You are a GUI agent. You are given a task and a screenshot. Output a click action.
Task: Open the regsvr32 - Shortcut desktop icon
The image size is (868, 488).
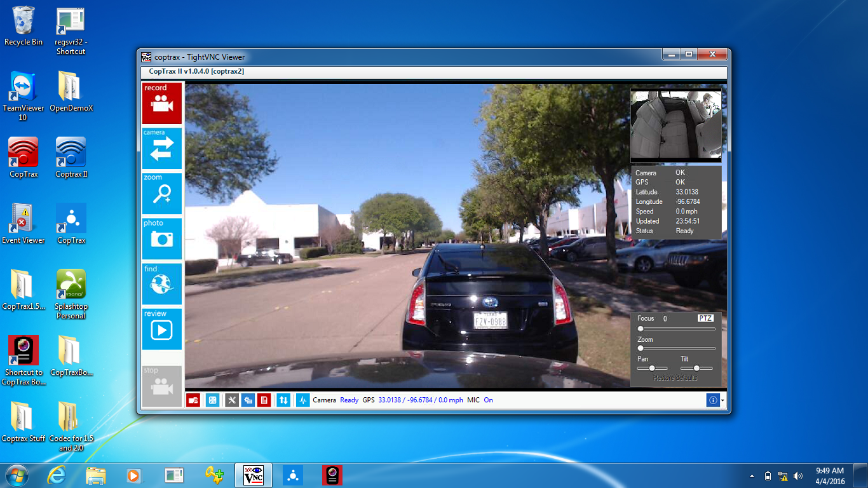coord(71,31)
